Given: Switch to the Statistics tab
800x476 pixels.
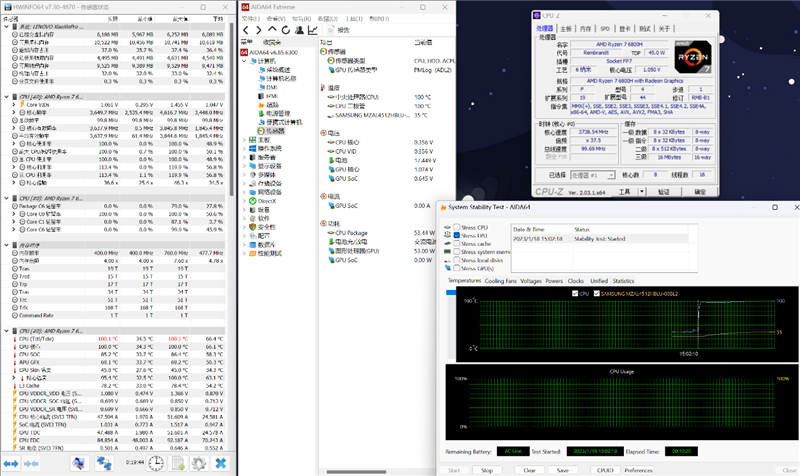Looking at the screenshot, I should point(624,281).
